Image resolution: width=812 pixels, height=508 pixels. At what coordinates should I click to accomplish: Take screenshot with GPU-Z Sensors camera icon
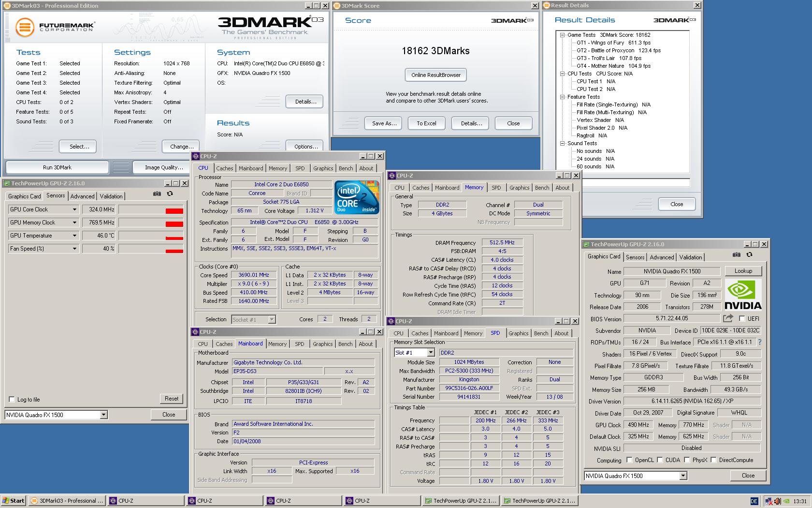coord(157,194)
